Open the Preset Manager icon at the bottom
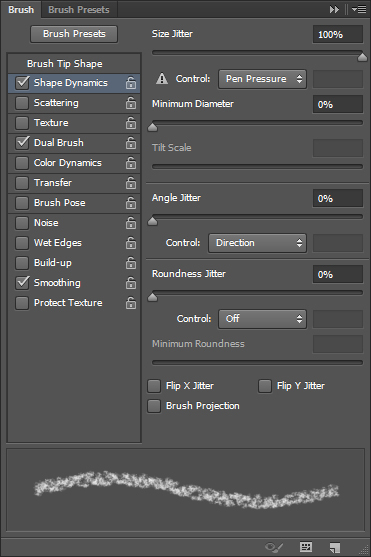Screen dimensions: 371x557 coord(306,547)
